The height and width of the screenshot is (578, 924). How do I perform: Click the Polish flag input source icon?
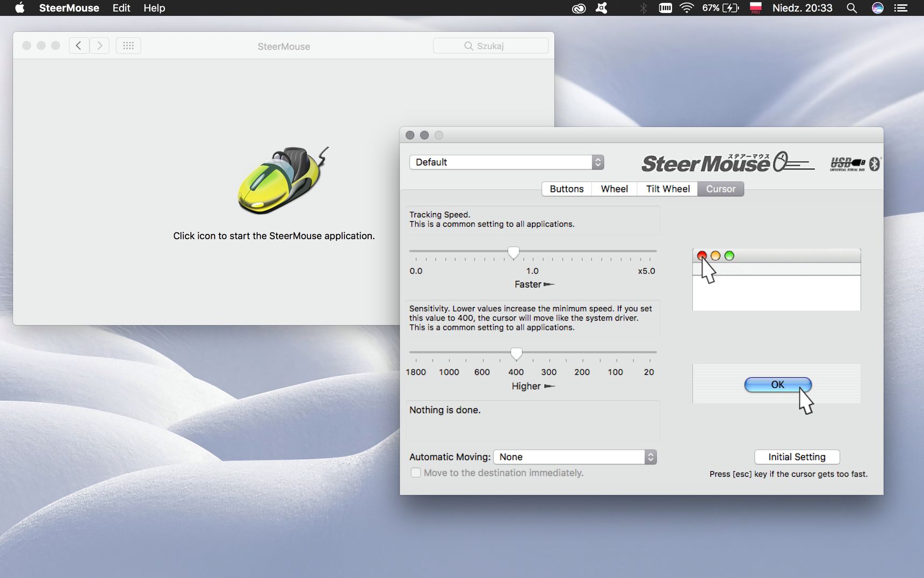pos(756,8)
